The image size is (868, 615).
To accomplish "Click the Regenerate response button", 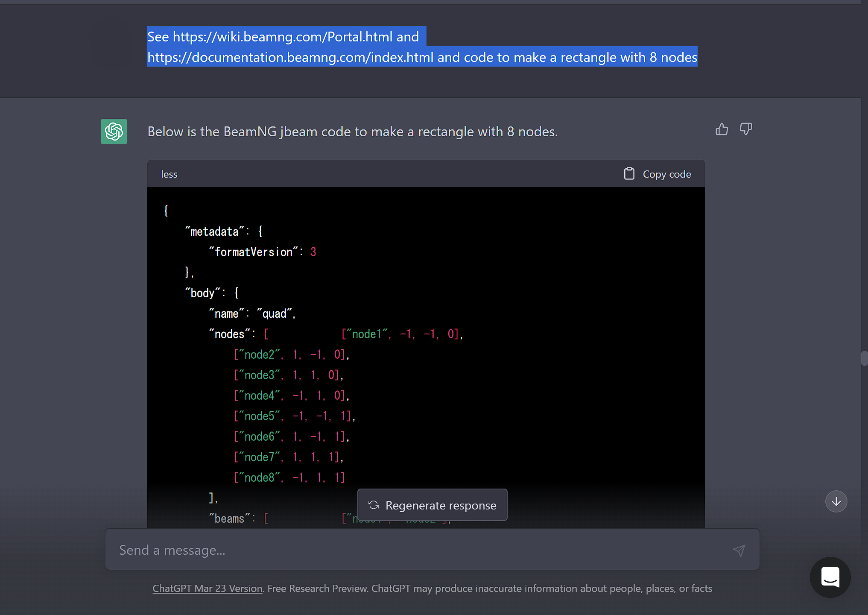I will pos(432,505).
